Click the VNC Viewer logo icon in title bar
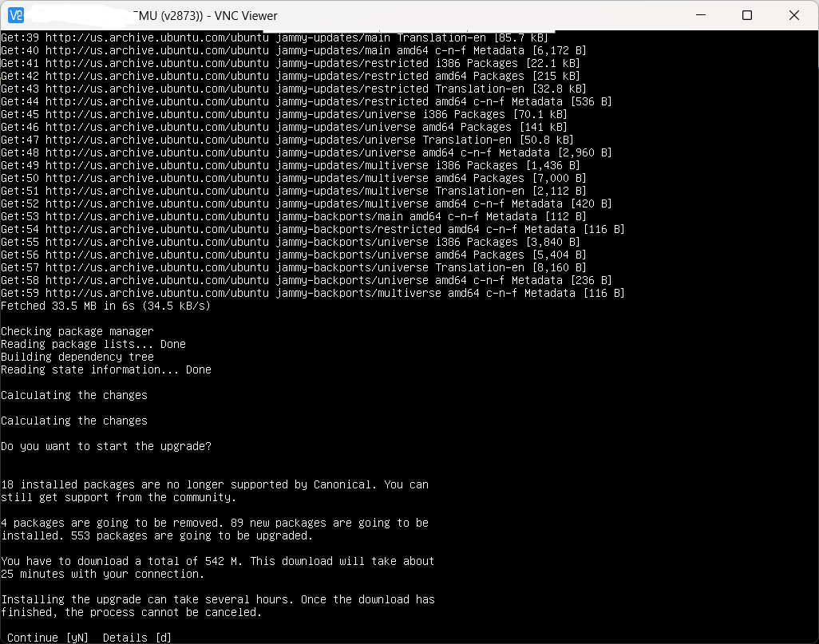Viewport: 819px width, 644px height. pyautogui.click(x=15, y=15)
